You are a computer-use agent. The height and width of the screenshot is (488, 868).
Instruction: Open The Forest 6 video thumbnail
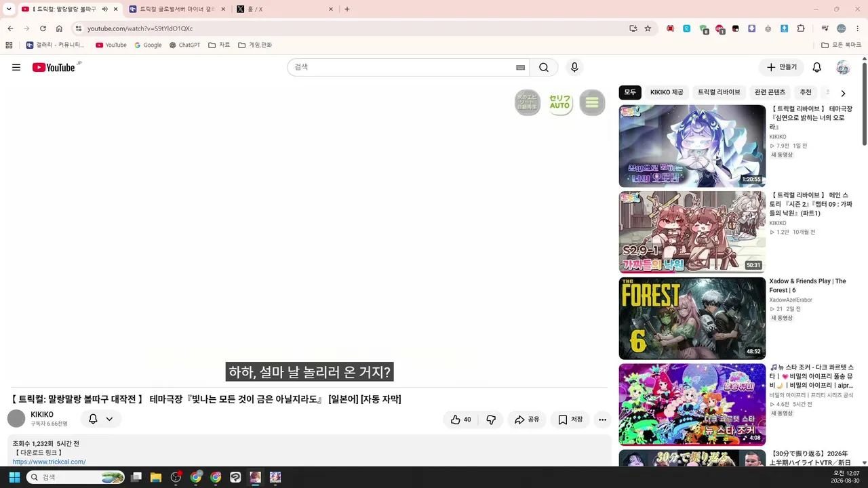click(x=692, y=319)
